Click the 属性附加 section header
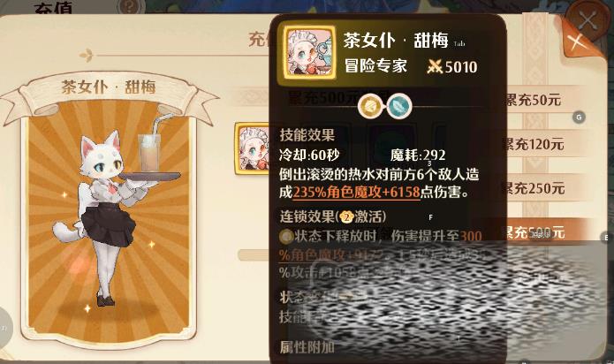The height and width of the screenshot is (364, 614). point(307,347)
